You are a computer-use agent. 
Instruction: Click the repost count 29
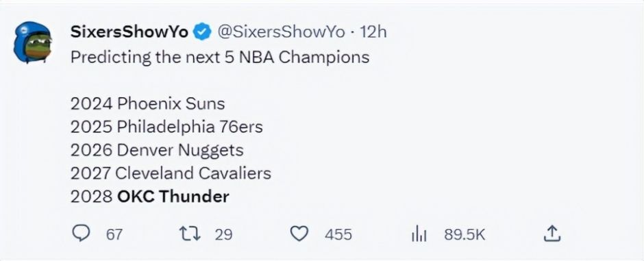[224, 235]
